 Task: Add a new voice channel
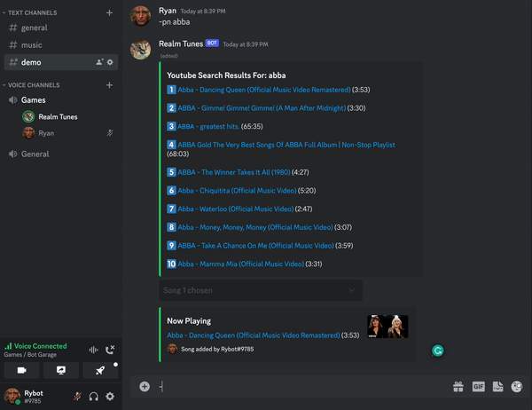pos(109,85)
